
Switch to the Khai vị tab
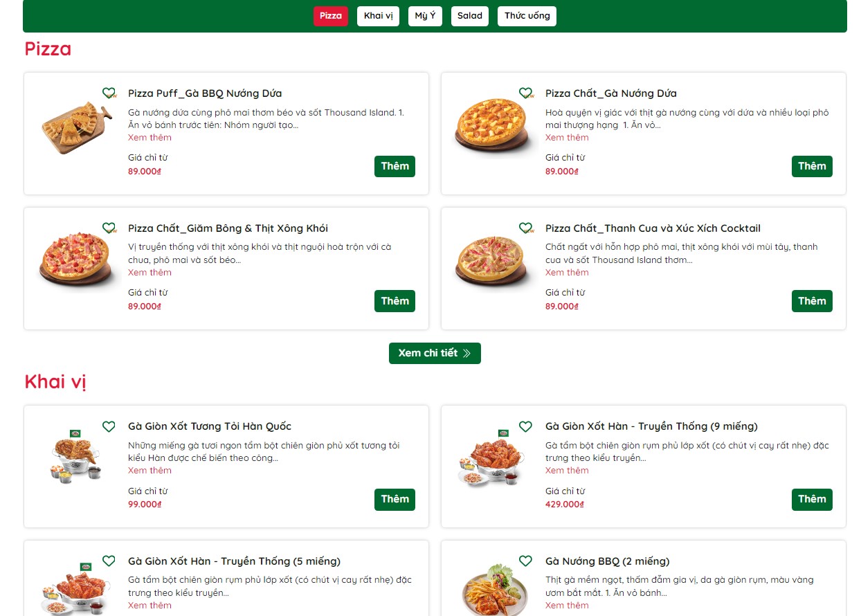pos(378,16)
